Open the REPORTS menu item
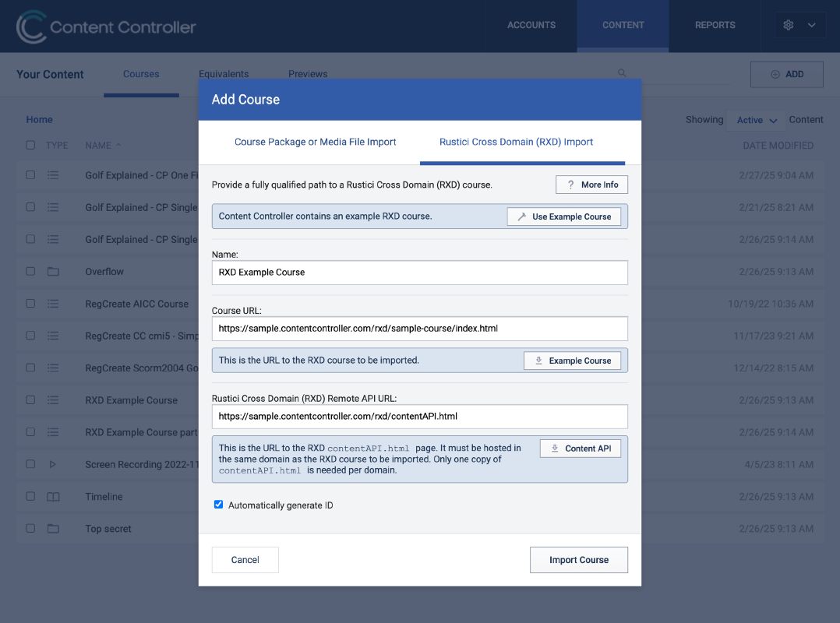This screenshot has width=840, height=623. [715, 25]
